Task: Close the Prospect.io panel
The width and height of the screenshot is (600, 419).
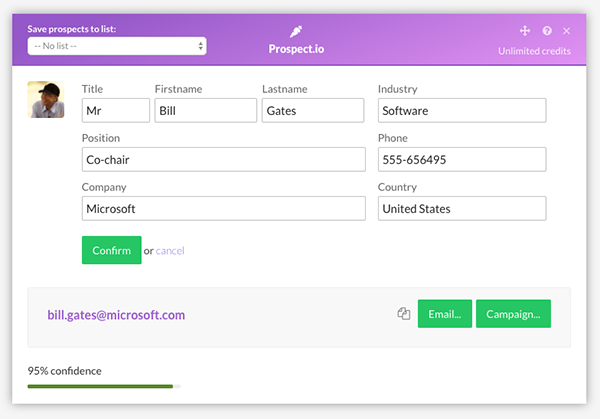Action: coord(566,31)
